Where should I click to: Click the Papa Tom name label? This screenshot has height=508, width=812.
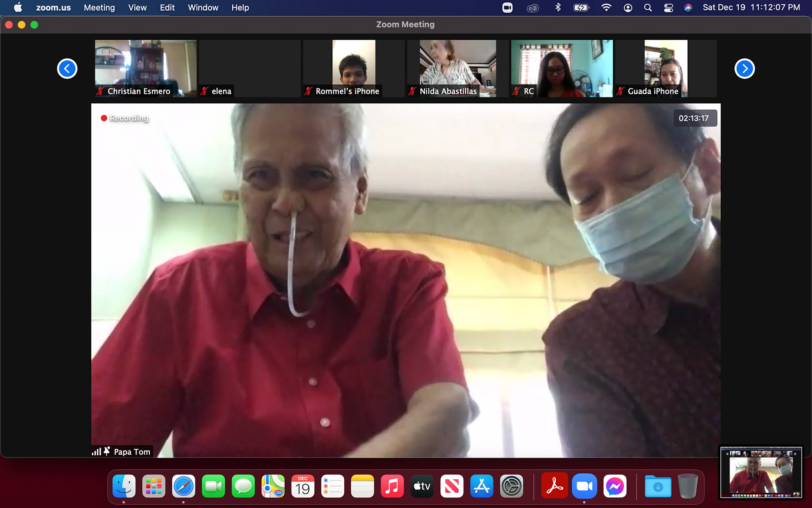132,452
